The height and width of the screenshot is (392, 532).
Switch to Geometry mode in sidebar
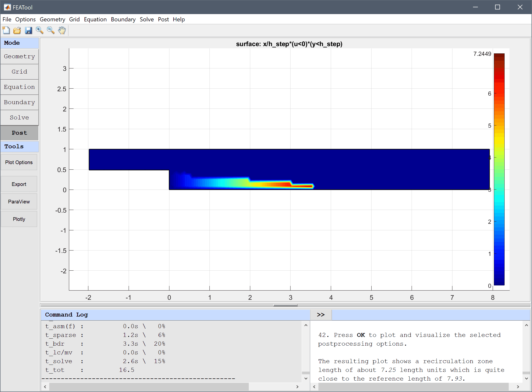[x=19, y=56]
